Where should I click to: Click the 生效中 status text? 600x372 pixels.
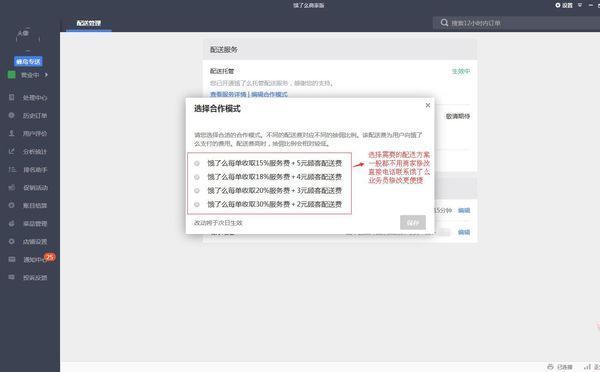click(x=461, y=71)
